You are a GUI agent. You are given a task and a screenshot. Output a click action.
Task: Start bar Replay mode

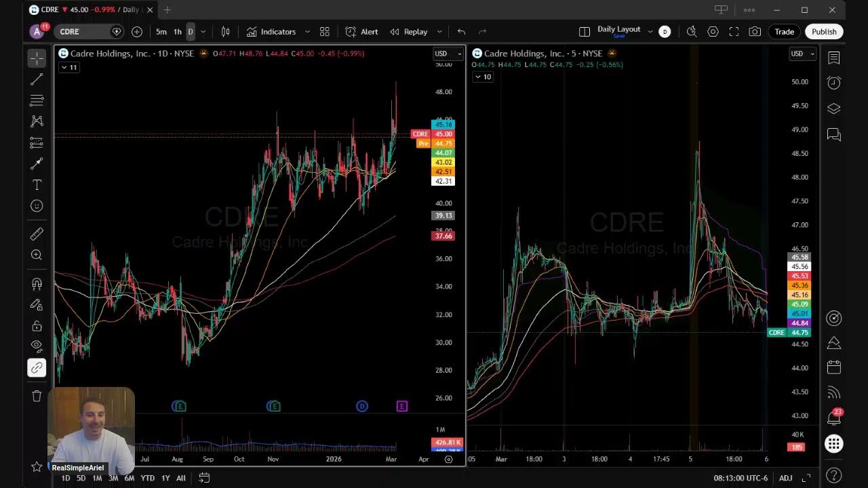[x=408, y=32]
